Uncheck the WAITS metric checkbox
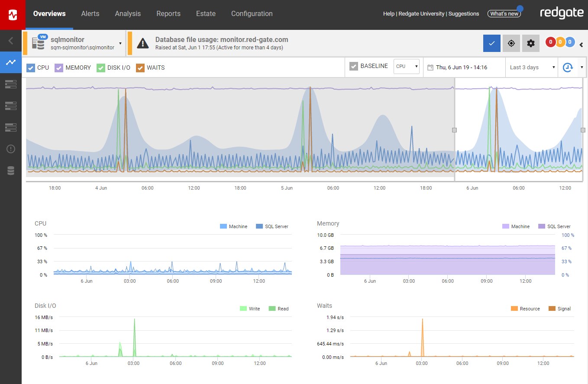Image resolution: width=588 pixels, height=384 pixels. pos(140,68)
